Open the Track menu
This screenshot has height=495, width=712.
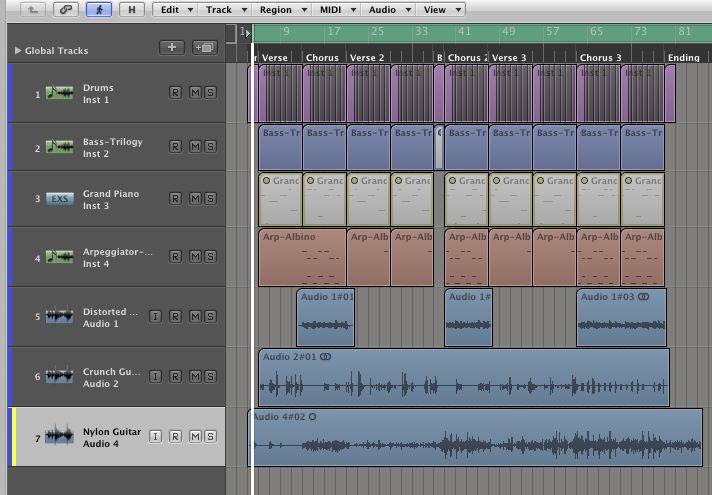pyautogui.click(x=225, y=10)
